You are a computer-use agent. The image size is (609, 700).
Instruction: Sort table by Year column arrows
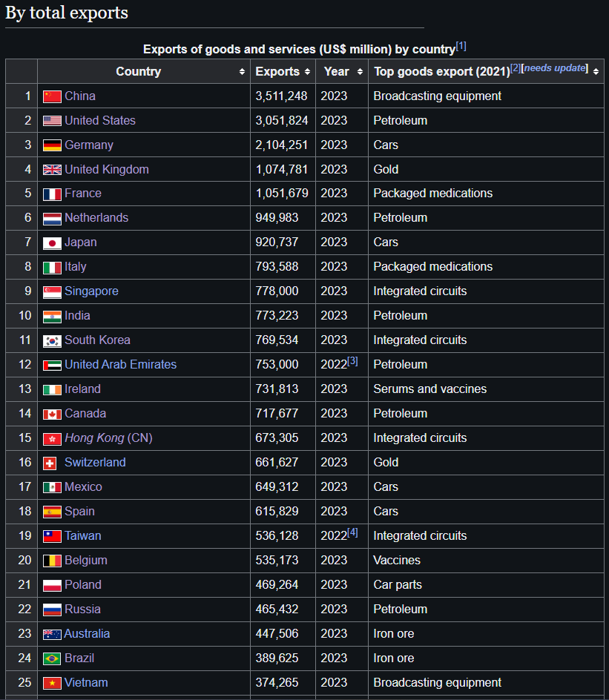[360, 71]
